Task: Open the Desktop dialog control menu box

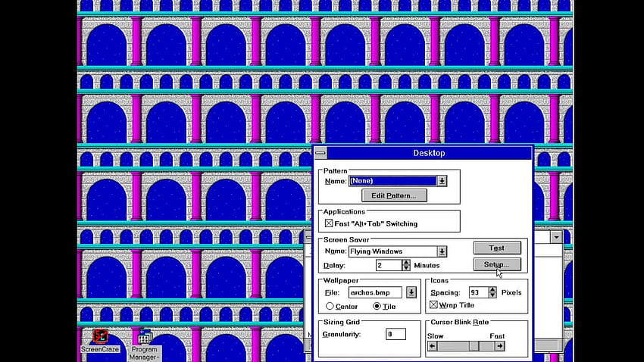Action: pyautogui.click(x=320, y=153)
